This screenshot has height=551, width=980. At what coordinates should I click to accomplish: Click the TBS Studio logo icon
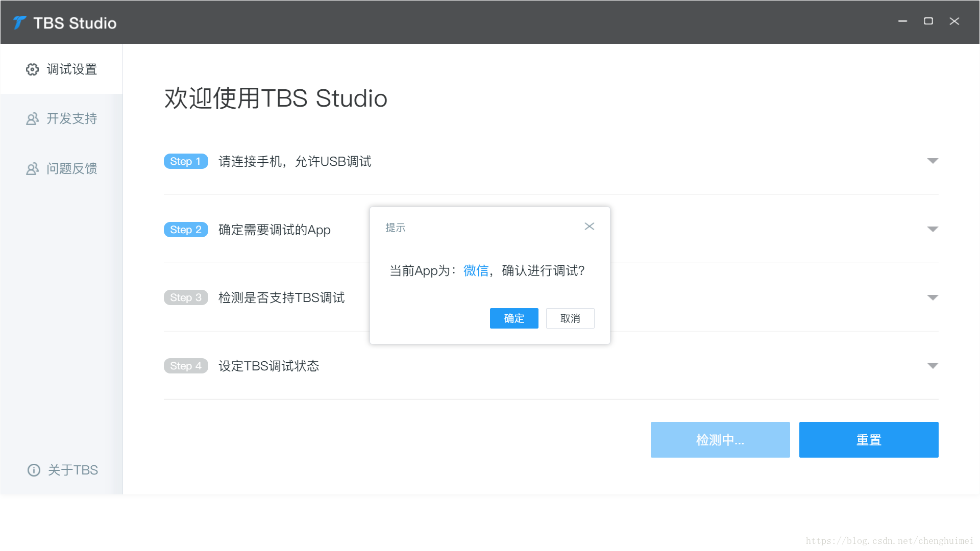coord(19,23)
